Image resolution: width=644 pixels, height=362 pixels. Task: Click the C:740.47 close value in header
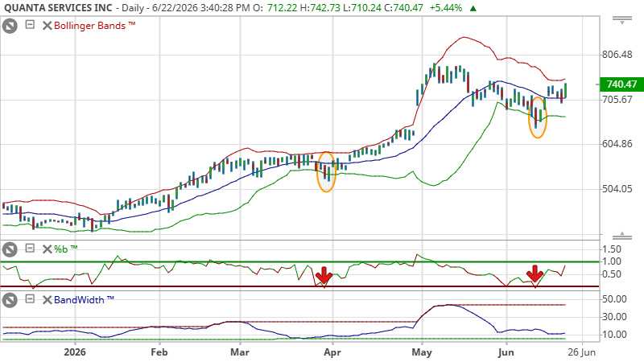click(x=402, y=8)
